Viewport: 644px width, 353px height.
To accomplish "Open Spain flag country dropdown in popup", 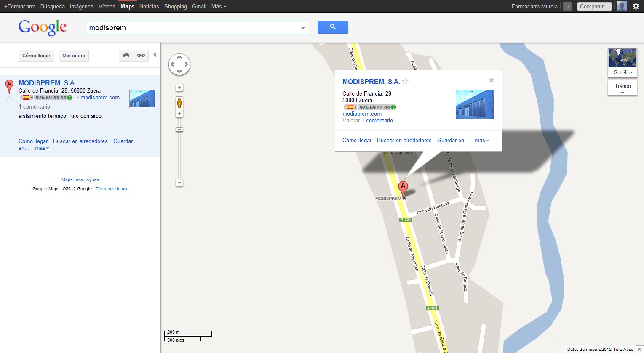I will [x=352, y=107].
